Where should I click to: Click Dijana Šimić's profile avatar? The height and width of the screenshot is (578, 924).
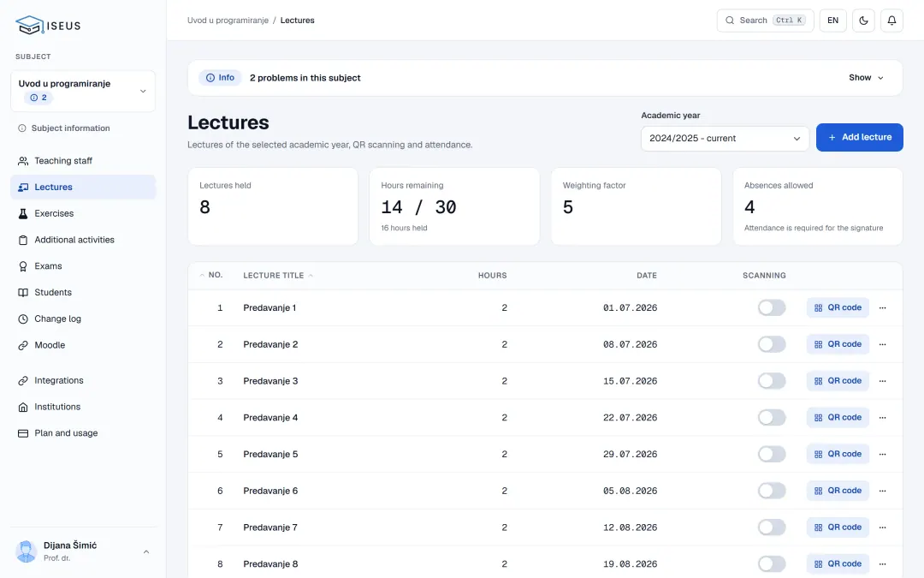coord(26,551)
